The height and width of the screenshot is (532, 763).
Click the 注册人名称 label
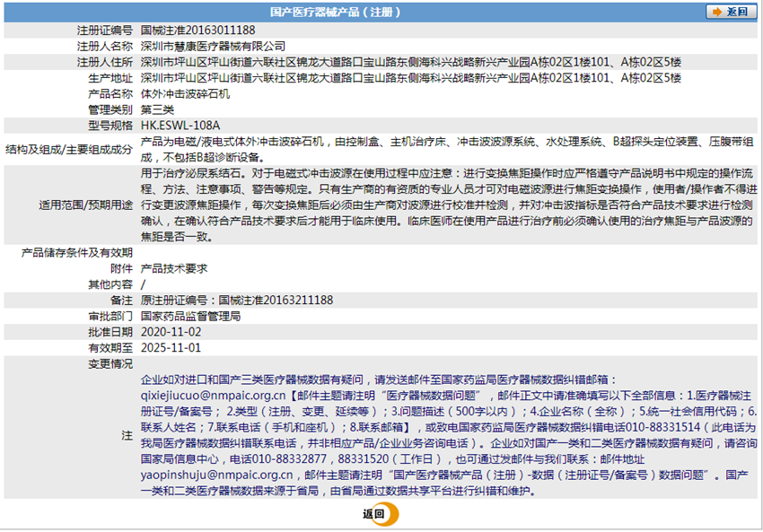105,46
